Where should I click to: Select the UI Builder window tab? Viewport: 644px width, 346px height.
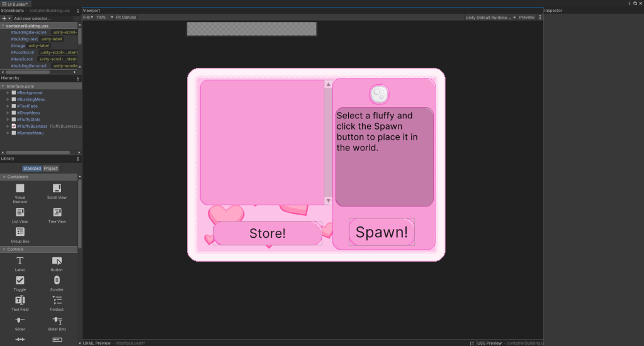(x=15, y=4)
